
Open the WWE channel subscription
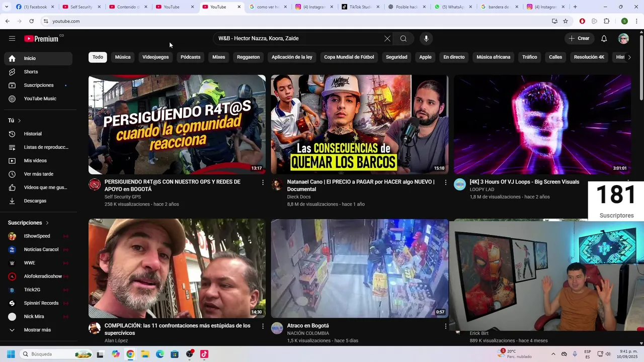pos(38,263)
